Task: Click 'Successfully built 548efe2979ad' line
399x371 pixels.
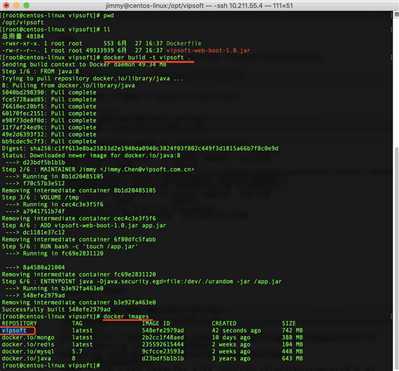Action: click(56, 309)
